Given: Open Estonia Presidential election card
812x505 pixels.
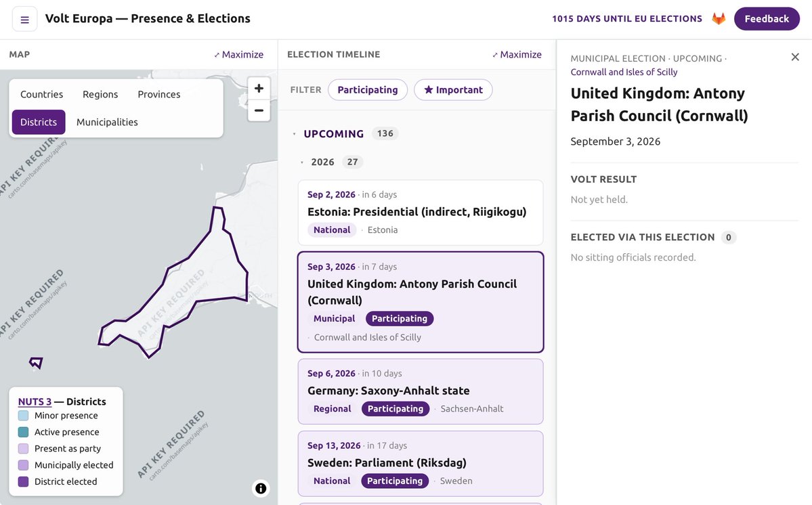Looking at the screenshot, I should (421, 212).
